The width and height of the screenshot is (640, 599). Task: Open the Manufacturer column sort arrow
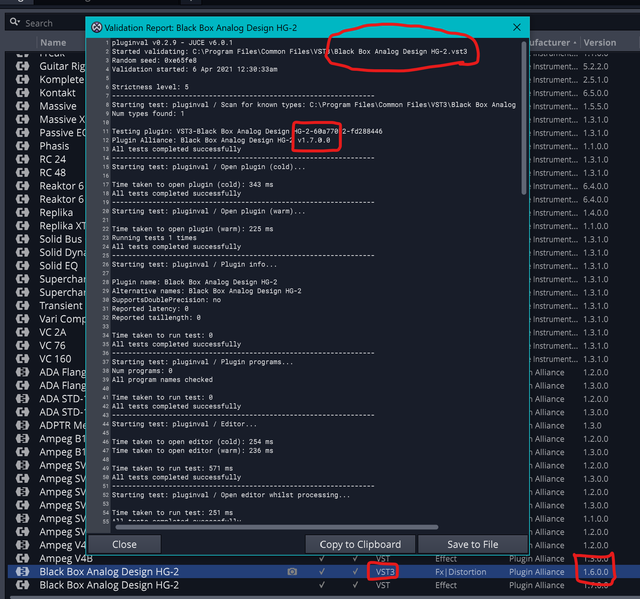point(575,42)
